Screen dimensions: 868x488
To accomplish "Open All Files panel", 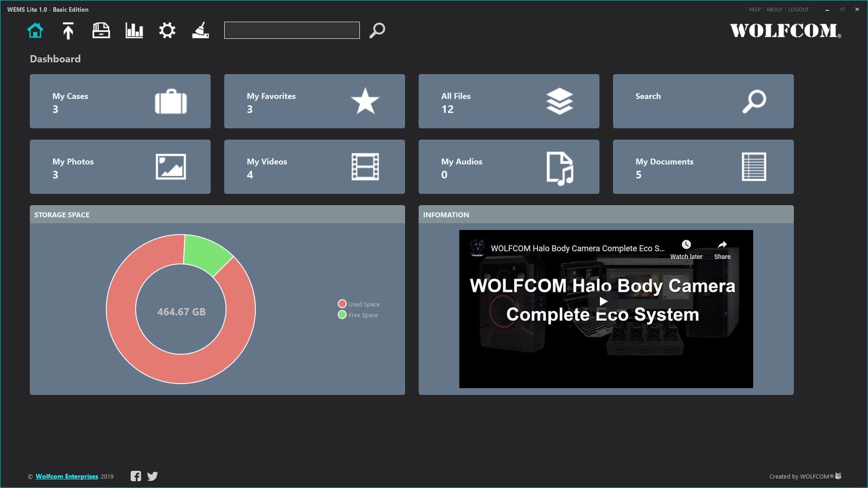I will coord(509,101).
